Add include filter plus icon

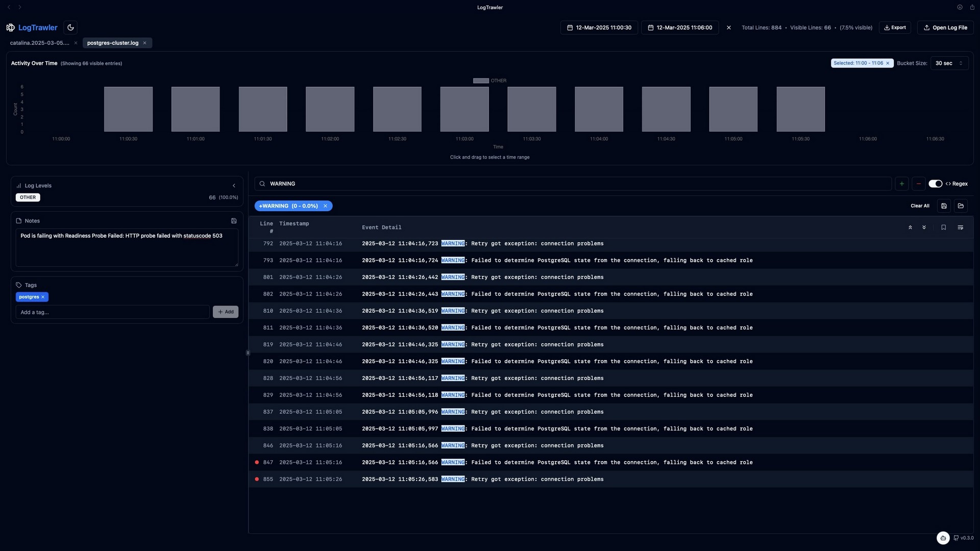pos(902,184)
